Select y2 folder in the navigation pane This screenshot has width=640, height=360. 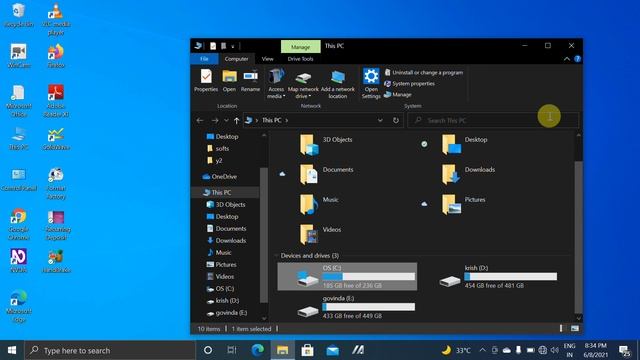coord(218,160)
